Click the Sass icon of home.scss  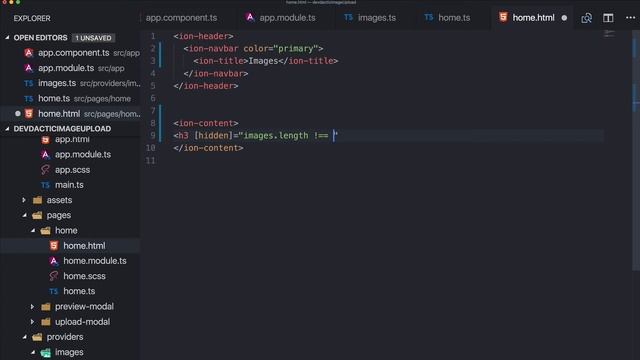pos(54,276)
